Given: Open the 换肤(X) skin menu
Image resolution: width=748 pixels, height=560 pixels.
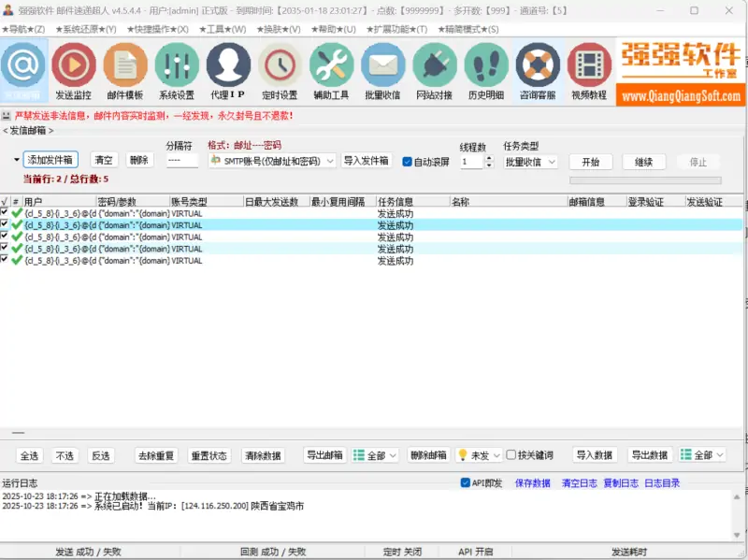Looking at the screenshot, I should (278, 29).
